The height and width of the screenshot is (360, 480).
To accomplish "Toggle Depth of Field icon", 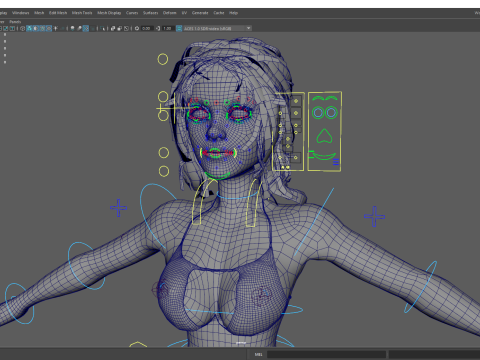I will 92,28.
